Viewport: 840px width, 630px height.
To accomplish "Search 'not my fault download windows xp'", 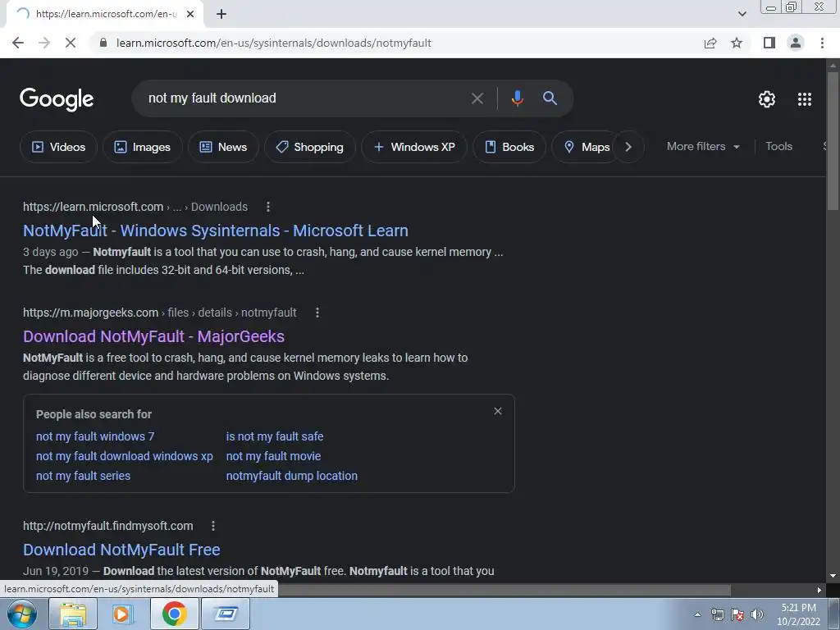I will click(125, 456).
